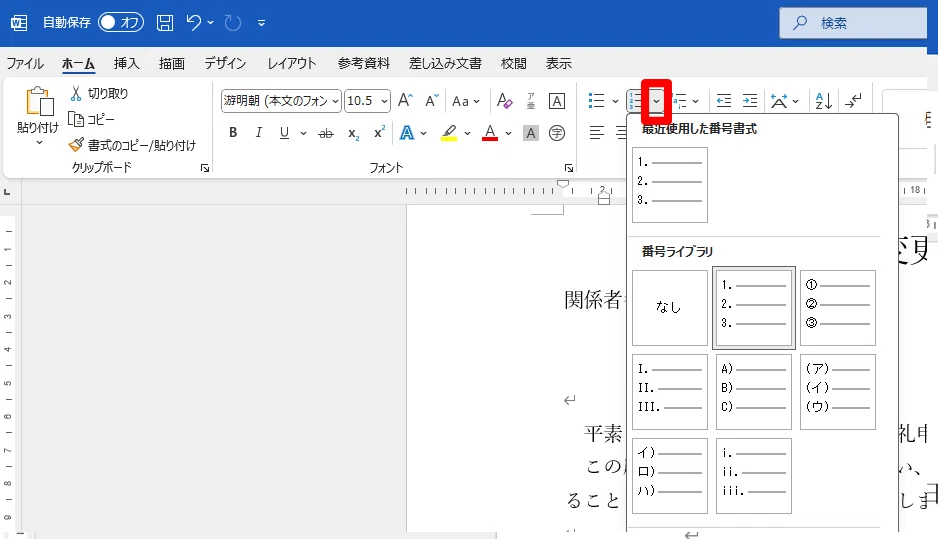The width and height of the screenshot is (938, 539).
Task: Click the character border A icon
Action: [x=557, y=101]
